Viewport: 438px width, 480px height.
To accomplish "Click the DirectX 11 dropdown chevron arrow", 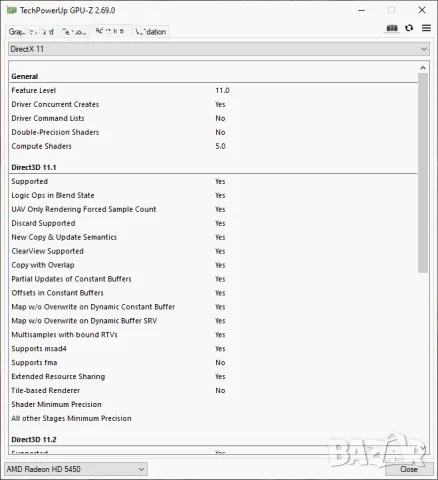I will pyautogui.click(x=424, y=49).
